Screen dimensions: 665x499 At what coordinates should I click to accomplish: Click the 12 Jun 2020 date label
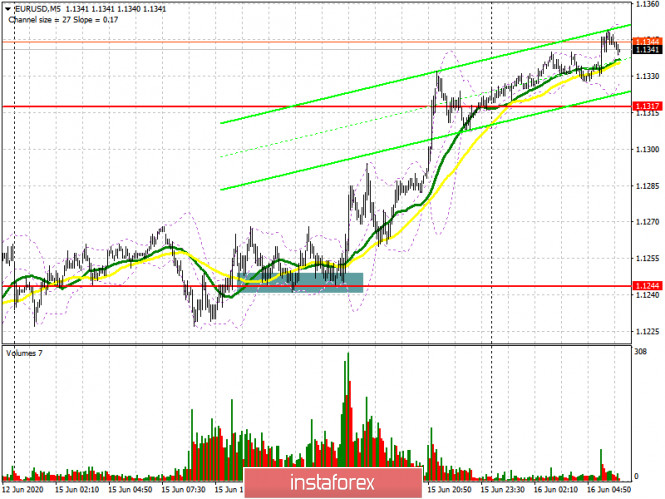(22, 490)
